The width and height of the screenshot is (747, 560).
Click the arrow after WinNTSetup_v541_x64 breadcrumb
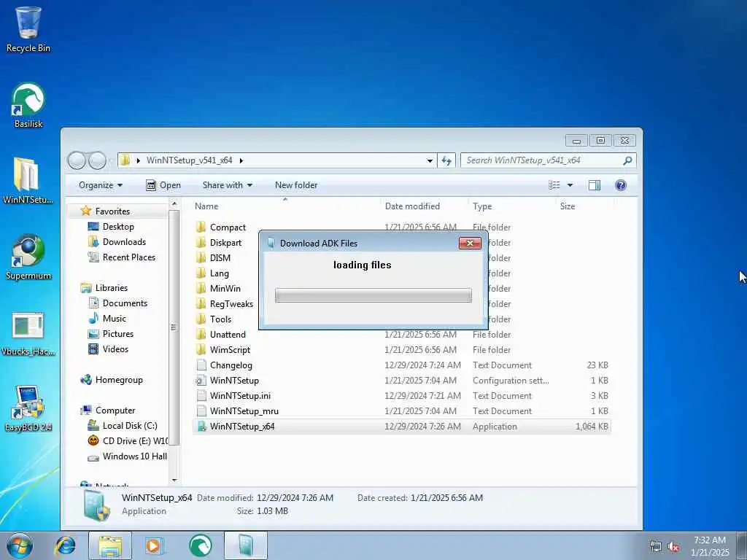pos(241,160)
